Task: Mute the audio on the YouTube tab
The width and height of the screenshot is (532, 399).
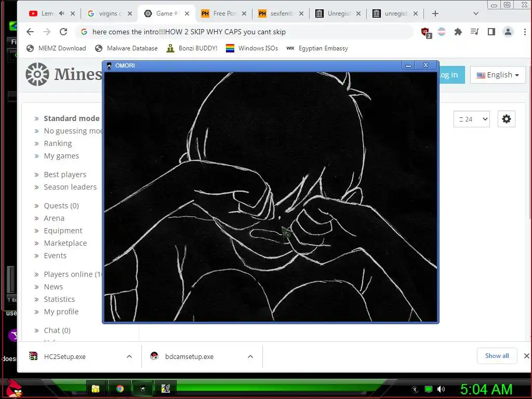Action: [x=61, y=14]
